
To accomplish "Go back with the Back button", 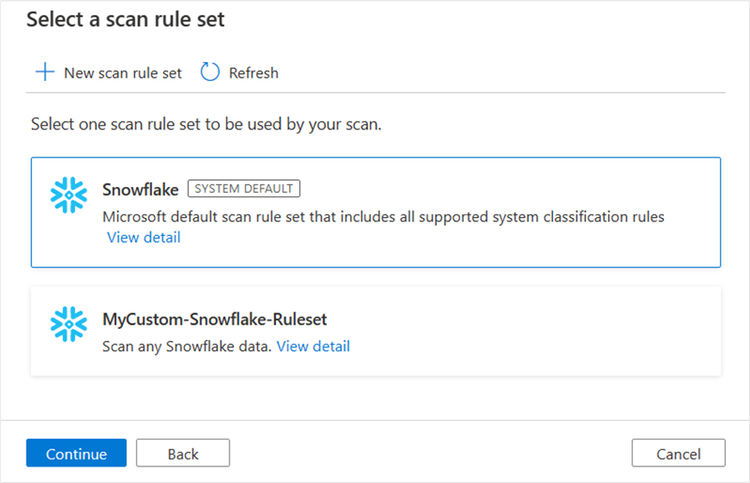I will click(x=183, y=453).
